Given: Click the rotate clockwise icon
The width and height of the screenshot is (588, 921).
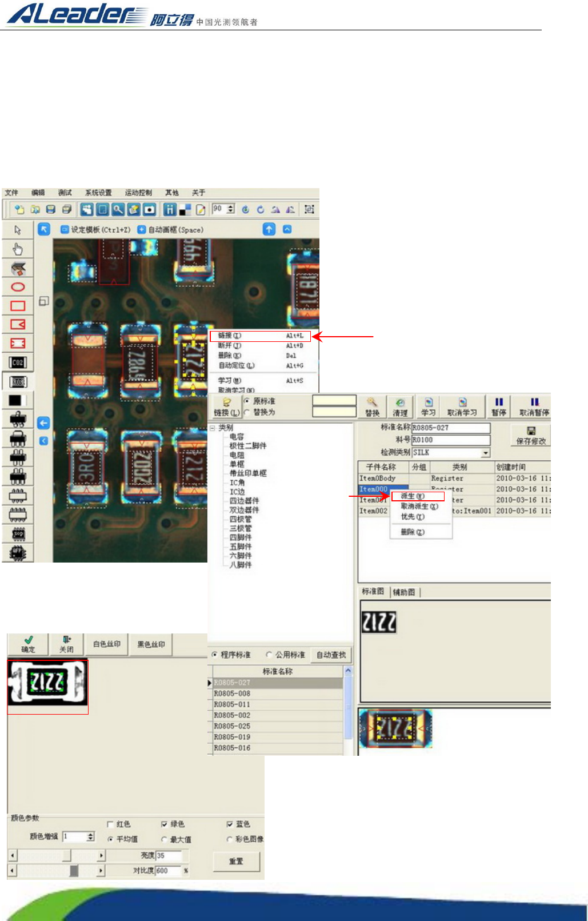Looking at the screenshot, I should [261, 210].
